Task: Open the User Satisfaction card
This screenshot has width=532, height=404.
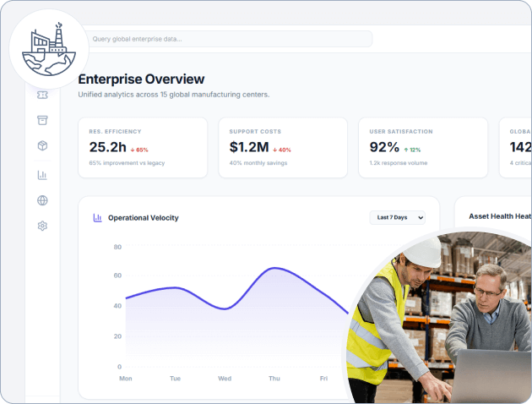Action: click(x=423, y=148)
